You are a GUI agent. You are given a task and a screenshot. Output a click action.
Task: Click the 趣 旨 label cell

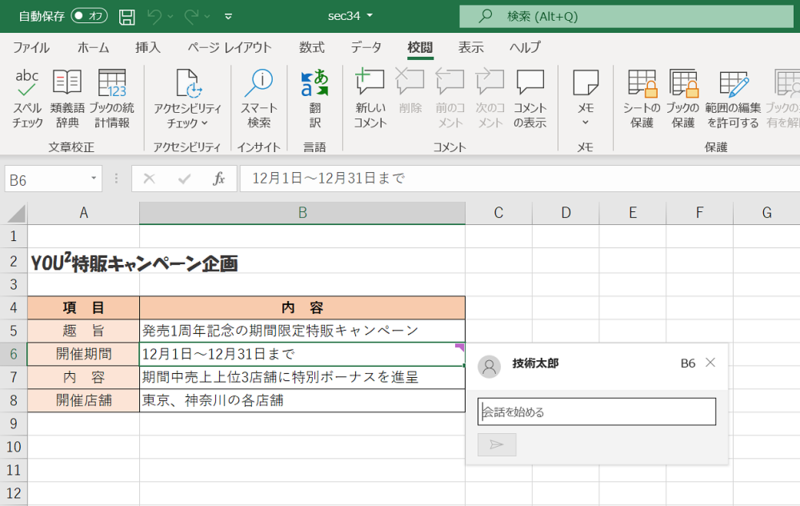[x=84, y=331]
